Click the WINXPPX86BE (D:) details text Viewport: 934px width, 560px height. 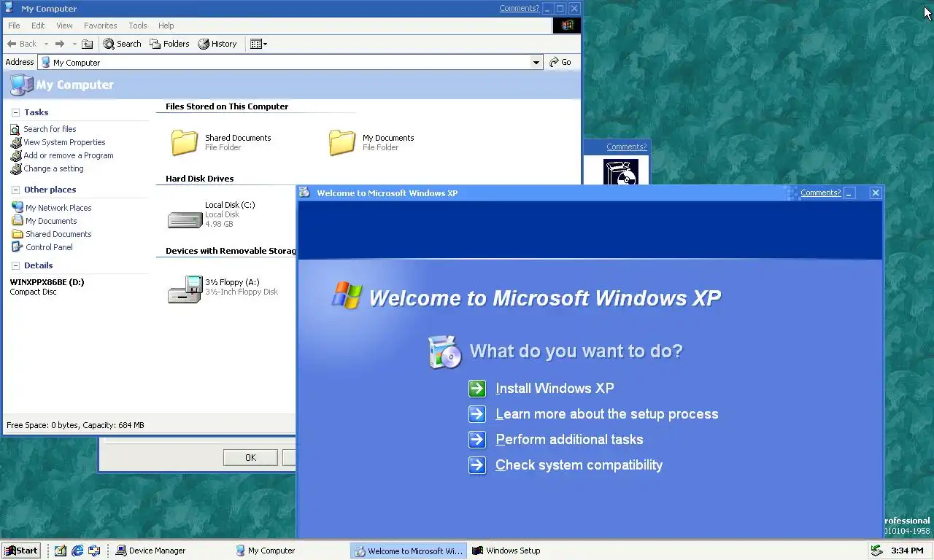[x=47, y=282]
